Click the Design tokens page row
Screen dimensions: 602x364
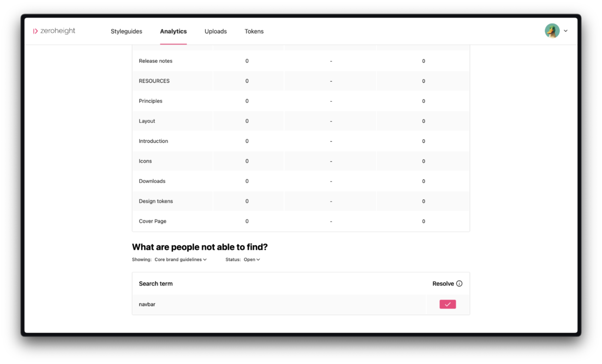pyautogui.click(x=300, y=201)
